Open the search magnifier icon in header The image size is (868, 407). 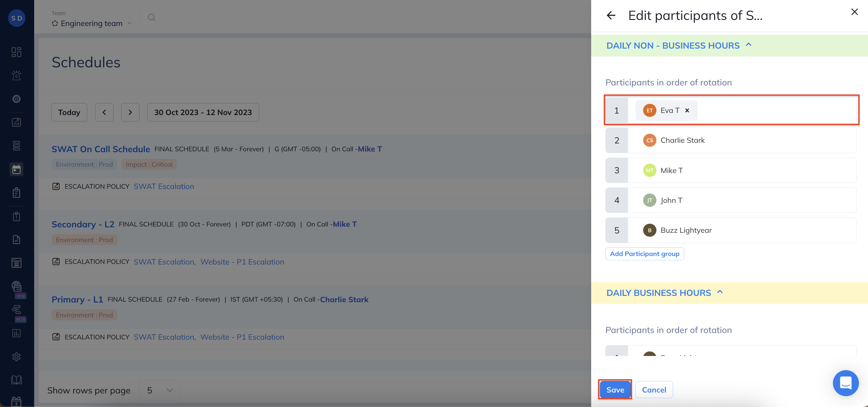151,18
